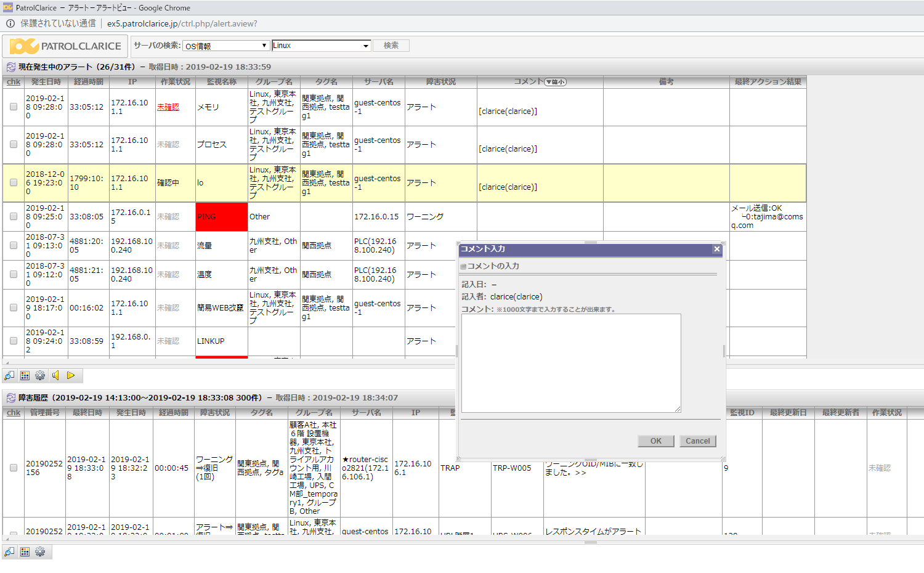Click 172.16.0.15 server name cell
The image size is (924, 573).
click(376, 217)
